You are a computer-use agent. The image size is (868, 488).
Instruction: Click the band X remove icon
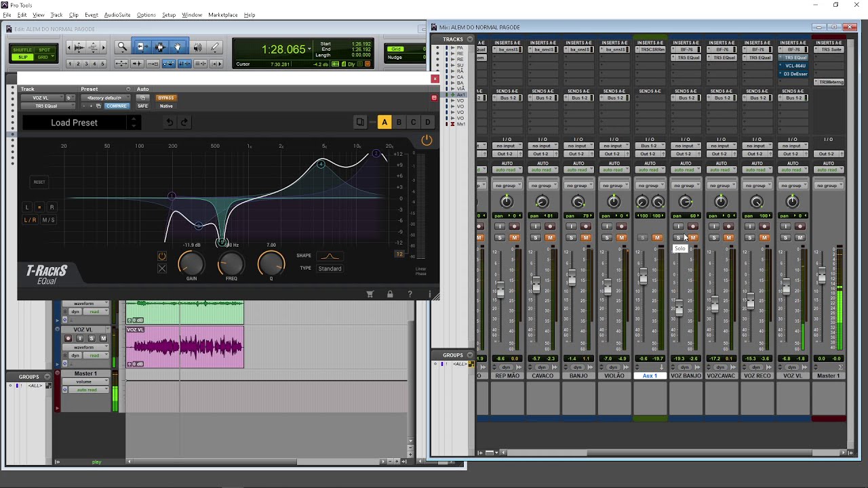click(161, 269)
